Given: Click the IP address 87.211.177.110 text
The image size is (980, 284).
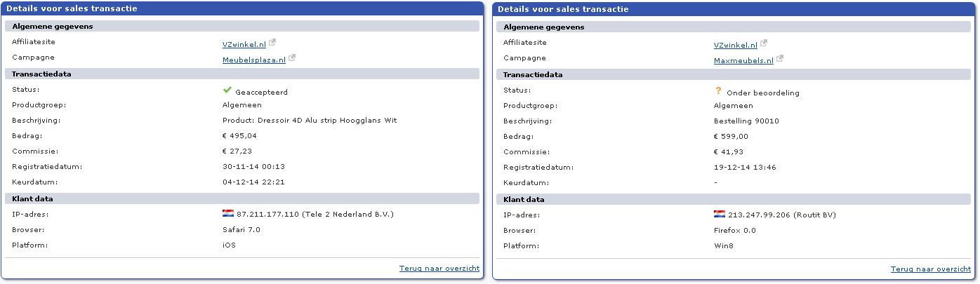Looking at the screenshot, I should (267, 214).
